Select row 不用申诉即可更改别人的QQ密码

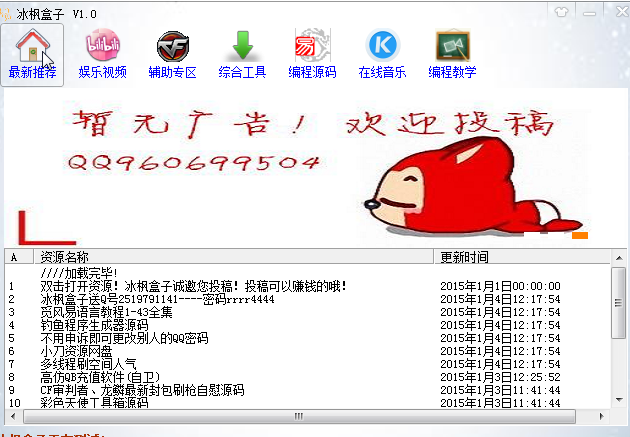(x=308, y=338)
